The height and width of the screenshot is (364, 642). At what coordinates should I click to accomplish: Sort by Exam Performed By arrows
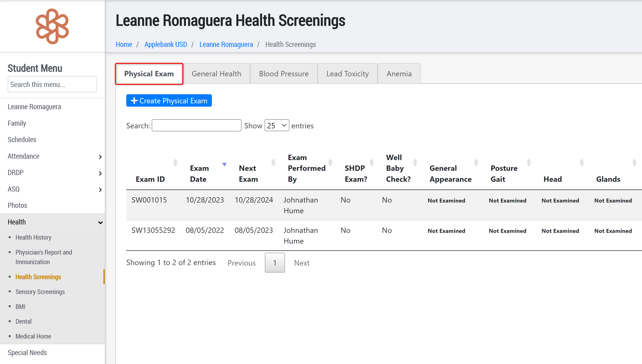click(330, 162)
